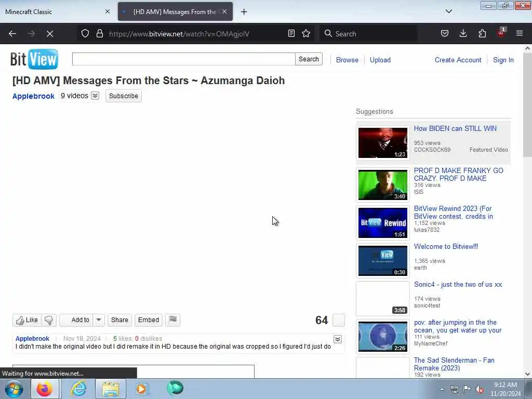Screen dimensions: 532x399
Task: Click the BitView Search button
Action: [309, 59]
